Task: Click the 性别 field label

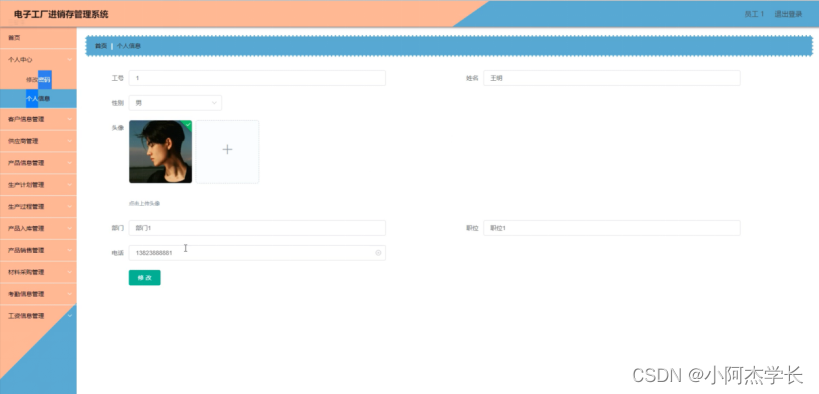Action: pyautogui.click(x=118, y=103)
